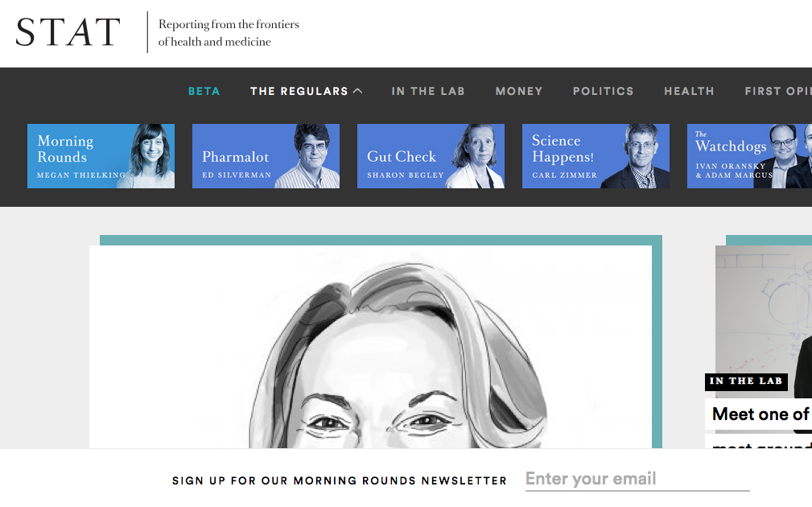812x507 pixels.
Task: Open the Health section
Action: pos(689,91)
